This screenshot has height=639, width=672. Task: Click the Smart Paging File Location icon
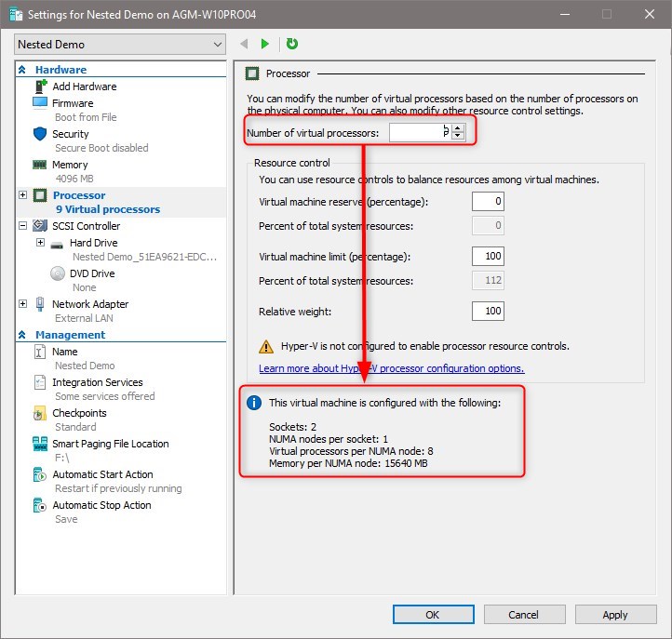click(x=40, y=444)
